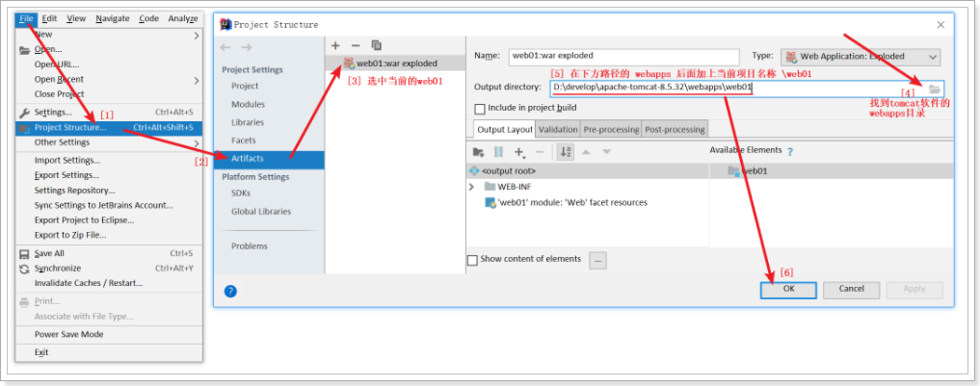Click the ellipsis button near Show content
The height and width of the screenshot is (386, 980).
tap(597, 261)
